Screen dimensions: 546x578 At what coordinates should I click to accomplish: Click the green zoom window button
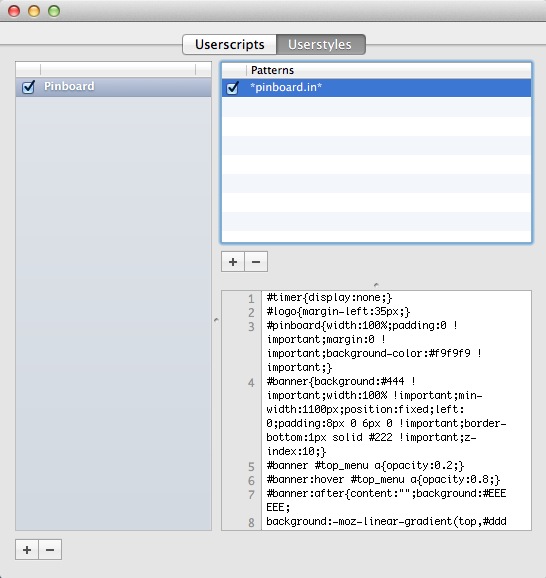click(x=54, y=11)
